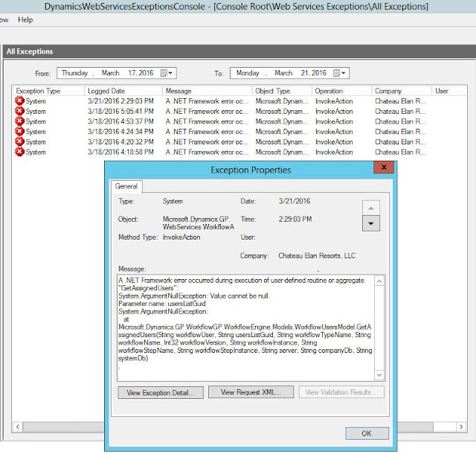Click Thursday in the From date field
Image resolution: width=476 pixels, height=454 pixels.
tap(74, 73)
